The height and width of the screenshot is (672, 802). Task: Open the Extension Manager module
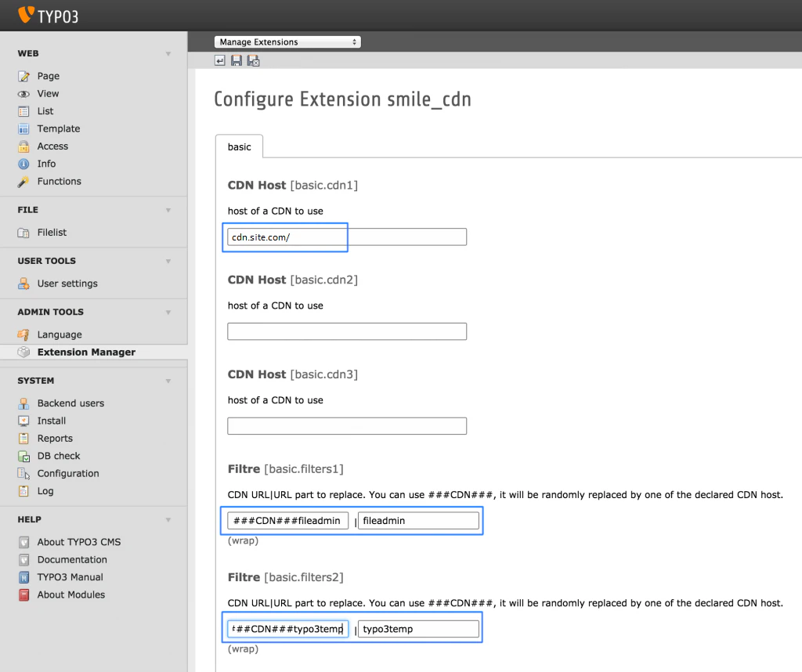tap(86, 352)
